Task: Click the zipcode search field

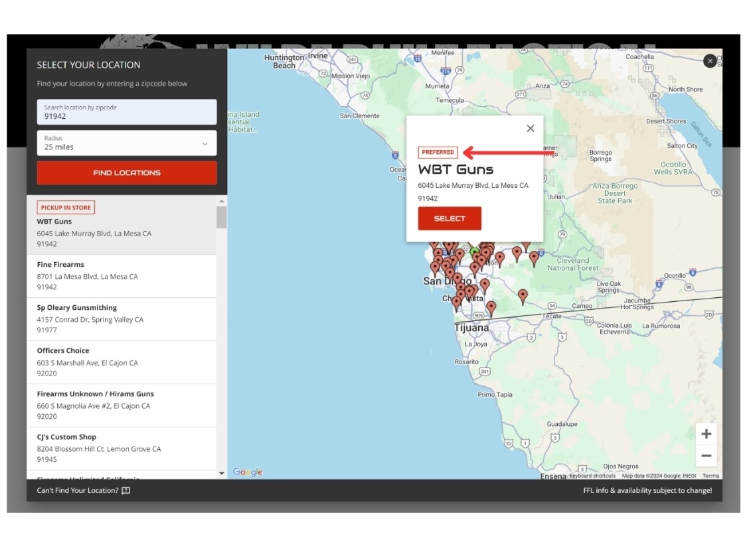Action: click(127, 112)
